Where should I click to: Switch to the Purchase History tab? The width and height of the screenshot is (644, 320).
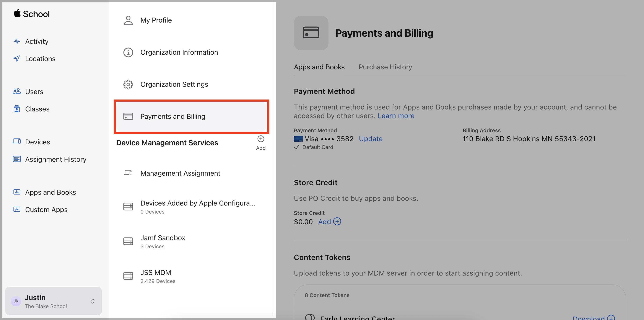(385, 67)
